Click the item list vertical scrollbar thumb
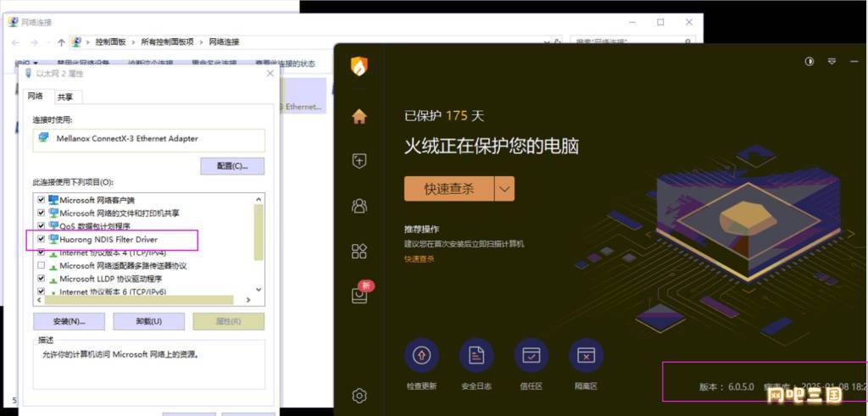This screenshot has width=868, height=416. [x=259, y=232]
